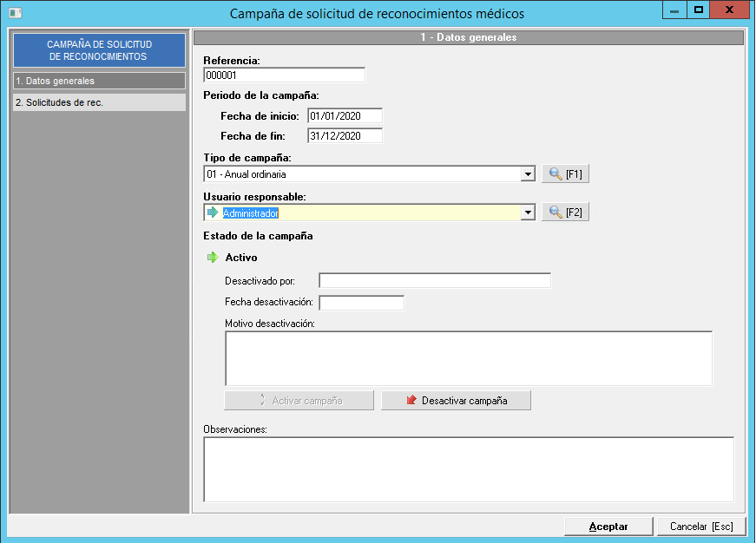Click inside Motivo desactivación text area

pyautogui.click(x=468, y=357)
